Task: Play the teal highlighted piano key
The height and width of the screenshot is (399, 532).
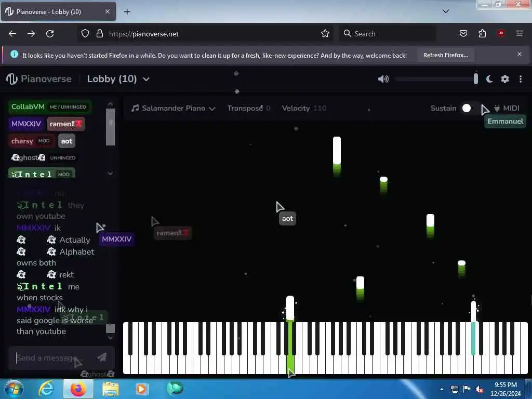Action: point(473,339)
